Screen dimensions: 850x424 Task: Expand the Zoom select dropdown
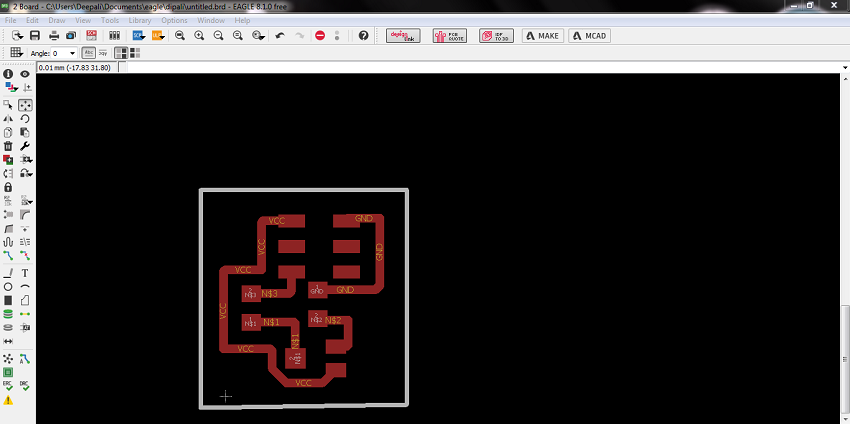pyautogui.click(x=259, y=36)
